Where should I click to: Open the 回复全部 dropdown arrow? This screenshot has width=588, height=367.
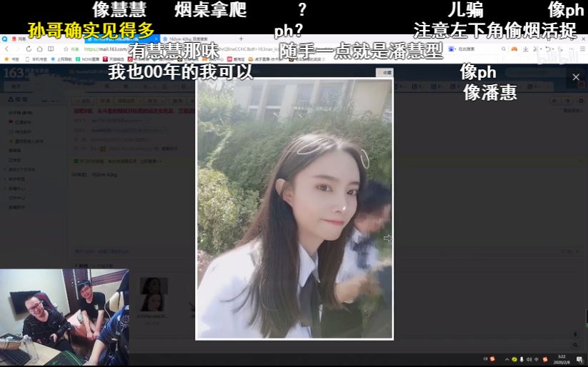(x=140, y=101)
